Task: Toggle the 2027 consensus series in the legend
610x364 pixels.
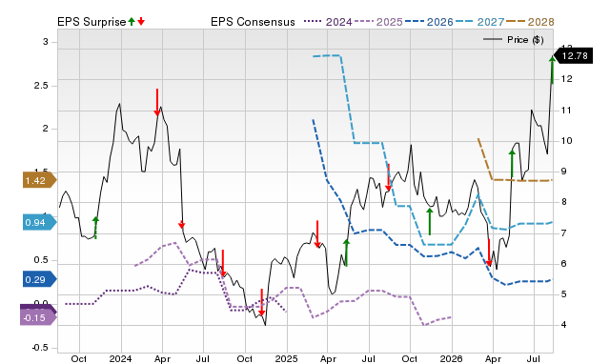Action: coord(479,22)
